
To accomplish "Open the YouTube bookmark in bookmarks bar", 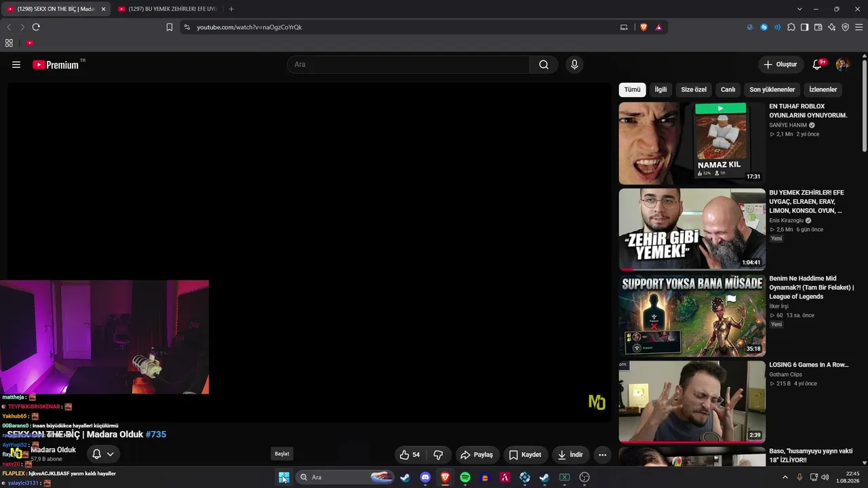I will click(x=30, y=43).
